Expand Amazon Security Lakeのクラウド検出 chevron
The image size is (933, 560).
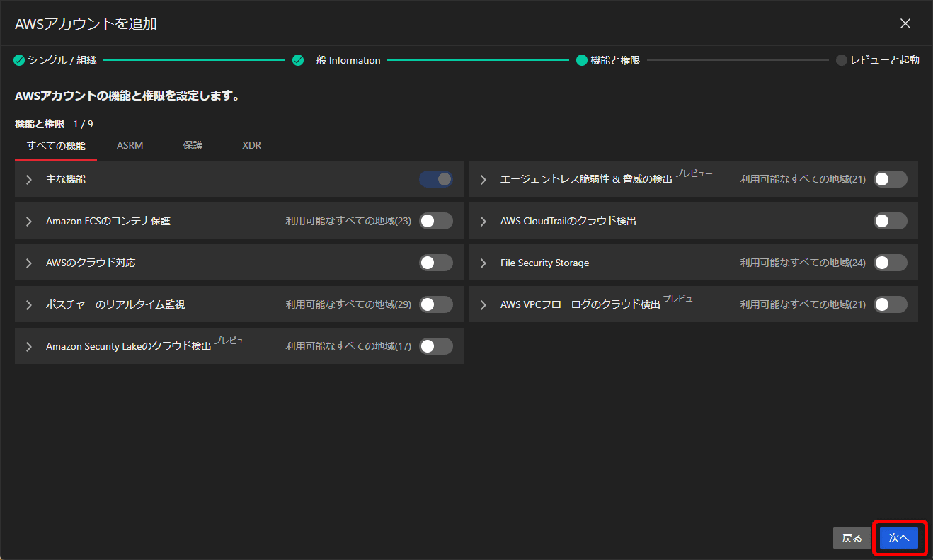(29, 347)
